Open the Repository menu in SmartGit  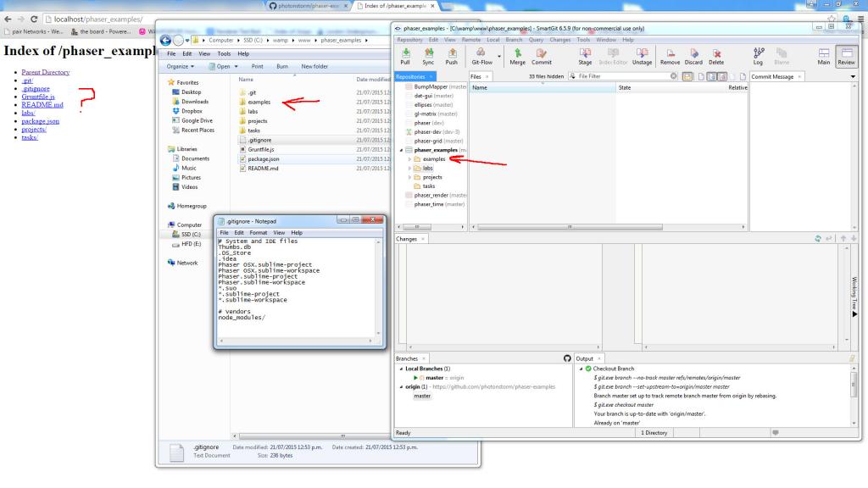coord(409,40)
